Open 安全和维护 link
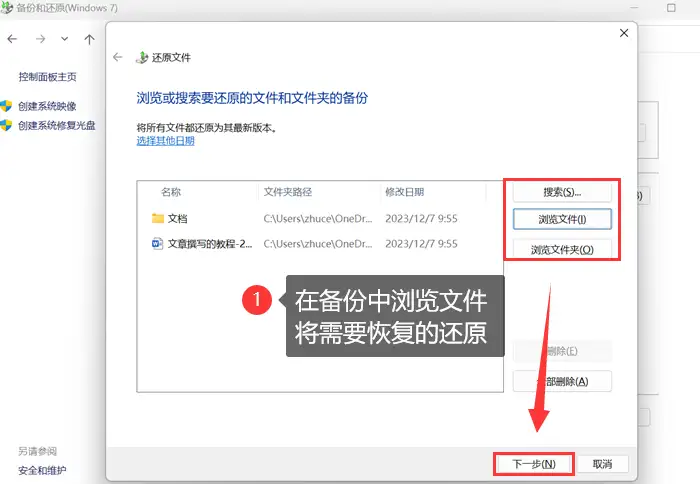700x484 pixels. click(42, 470)
